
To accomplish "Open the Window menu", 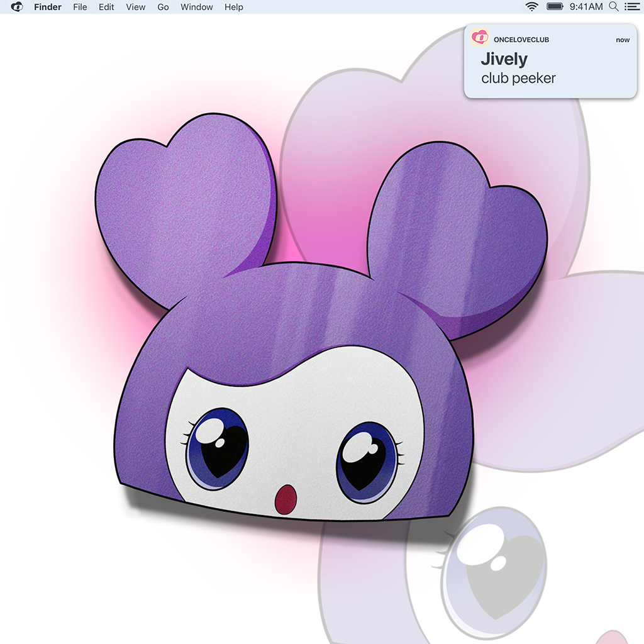I will click(196, 7).
